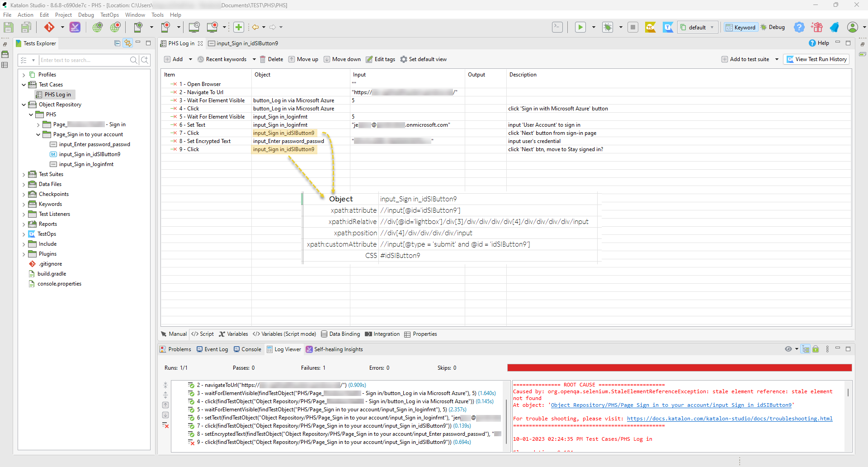Open the Katalon troubleshooting docs link
868x467 pixels.
(x=730, y=419)
